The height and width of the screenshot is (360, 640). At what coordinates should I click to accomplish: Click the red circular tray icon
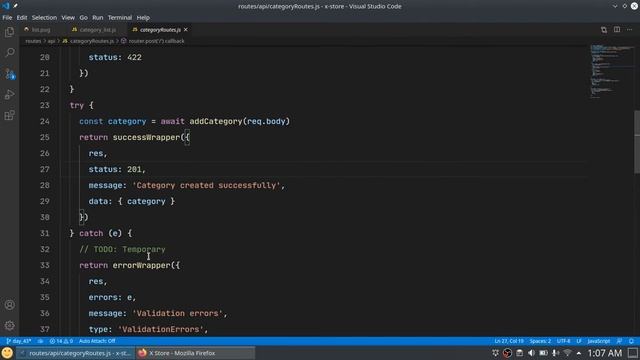[x=507, y=353]
